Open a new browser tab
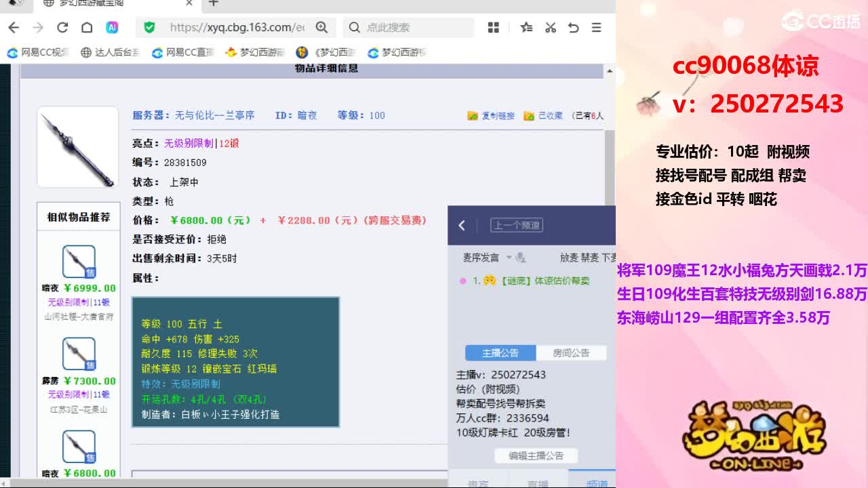The image size is (868, 488). click(x=214, y=3)
